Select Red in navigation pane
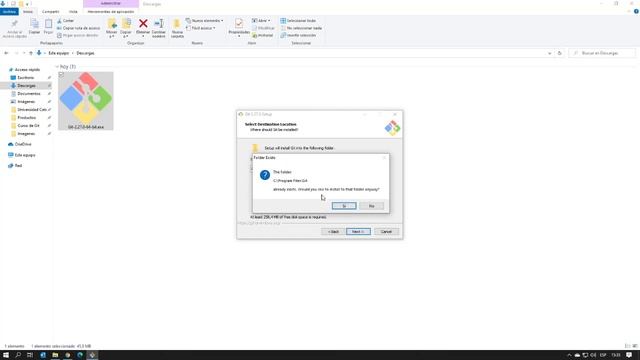This screenshot has width=640, height=360. [x=18, y=166]
